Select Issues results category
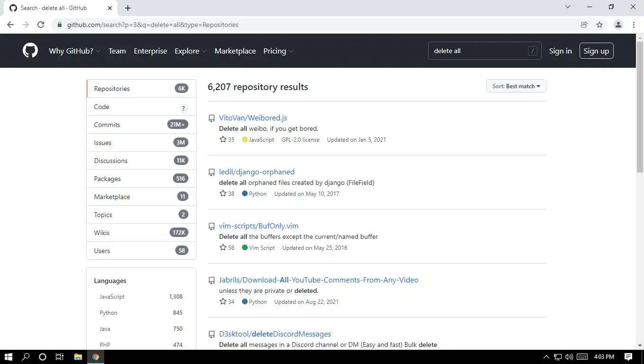The image size is (644, 364). 141,143
